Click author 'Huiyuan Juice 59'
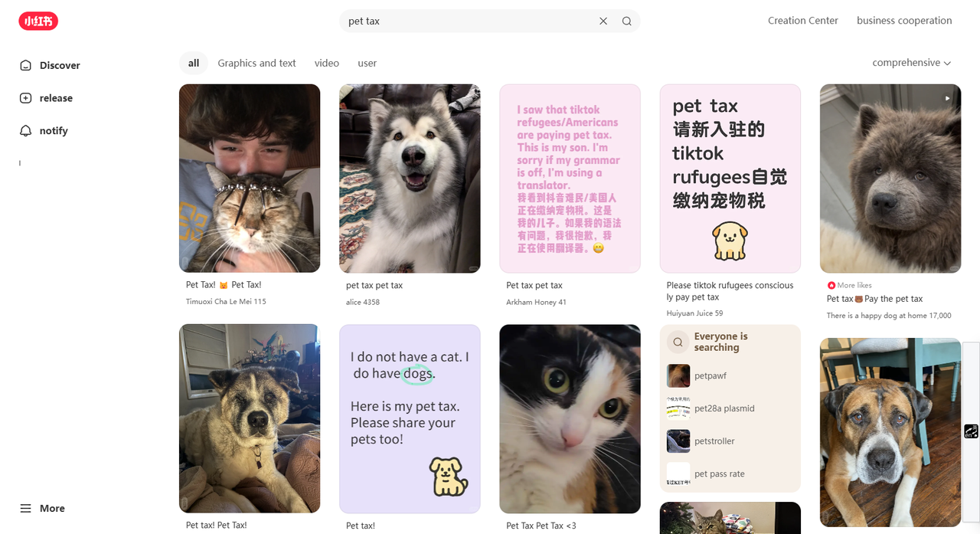 [694, 313]
